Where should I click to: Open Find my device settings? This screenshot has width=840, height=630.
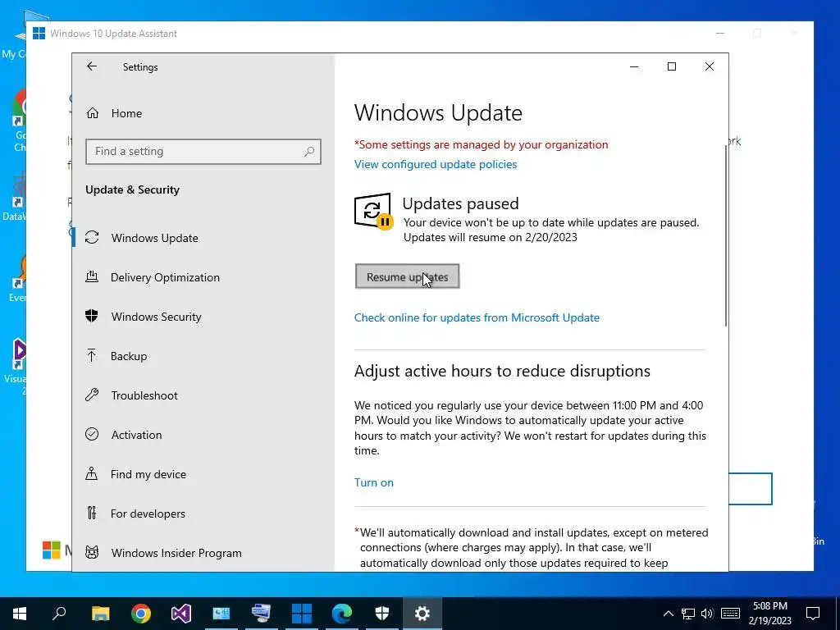(148, 474)
